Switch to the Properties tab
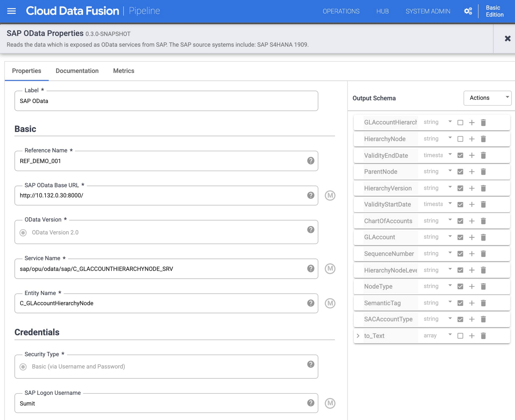The image size is (515, 420). 27,71
